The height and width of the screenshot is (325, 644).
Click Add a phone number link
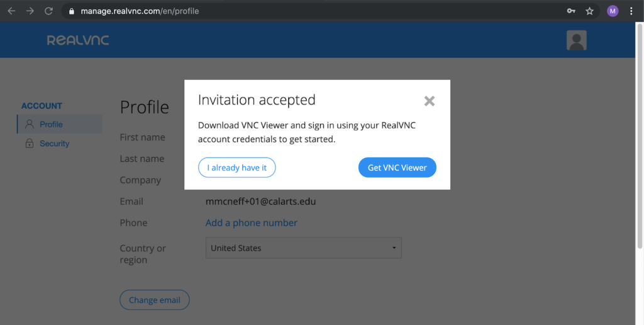pyautogui.click(x=252, y=222)
